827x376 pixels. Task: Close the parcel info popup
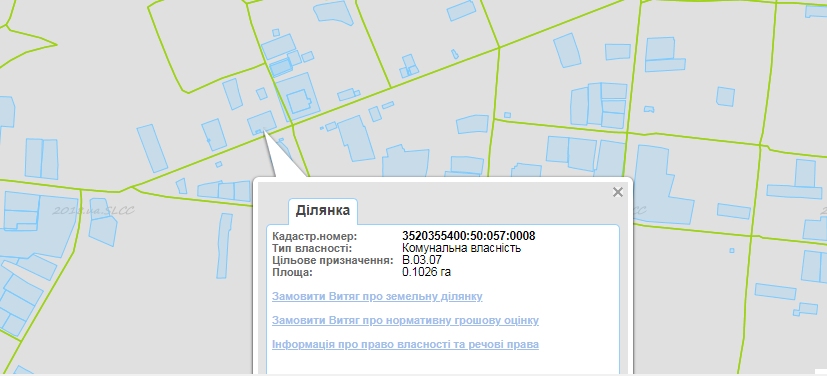tap(618, 192)
